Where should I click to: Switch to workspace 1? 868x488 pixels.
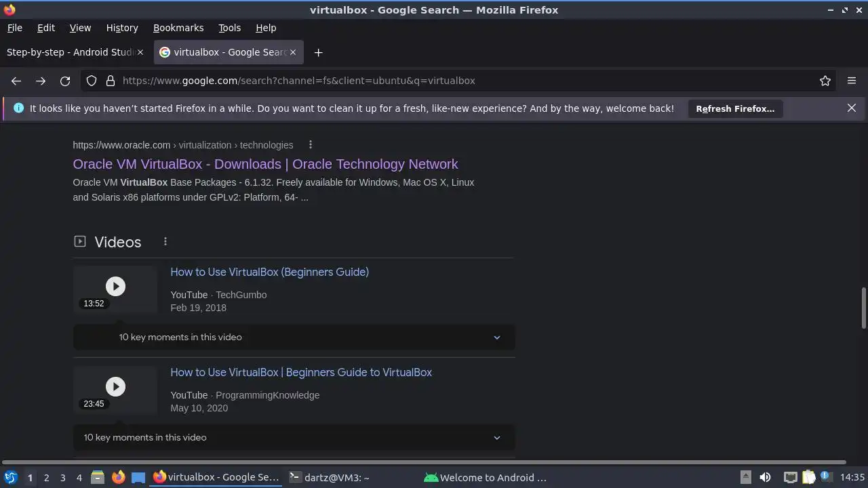[x=30, y=478]
